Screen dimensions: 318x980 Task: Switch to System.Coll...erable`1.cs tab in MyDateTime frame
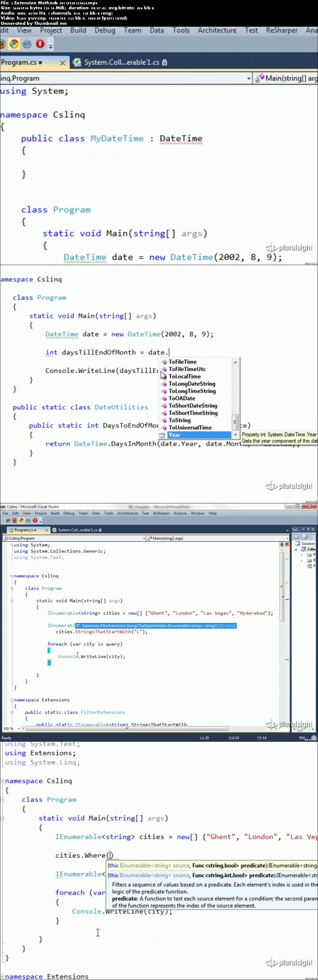point(120,62)
